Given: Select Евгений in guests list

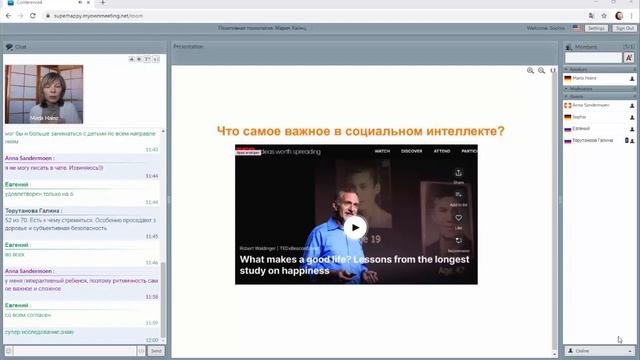Looking at the screenshot, I should [599, 129].
